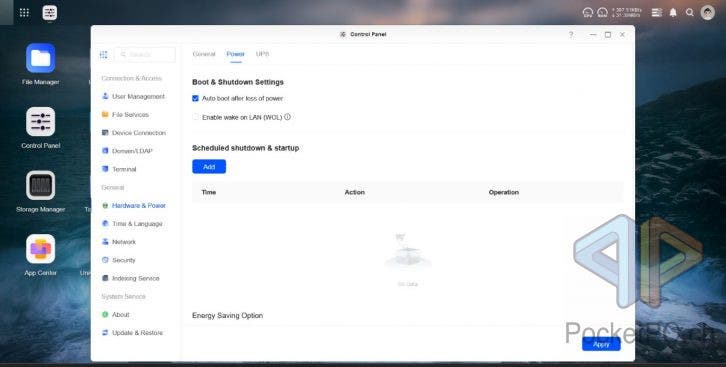Switch to the UPS tab

pos(262,54)
